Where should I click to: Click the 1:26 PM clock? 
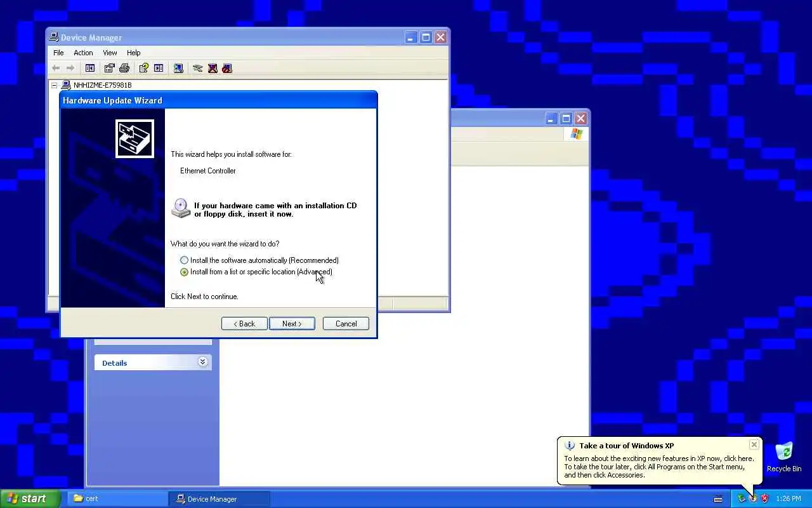point(789,499)
